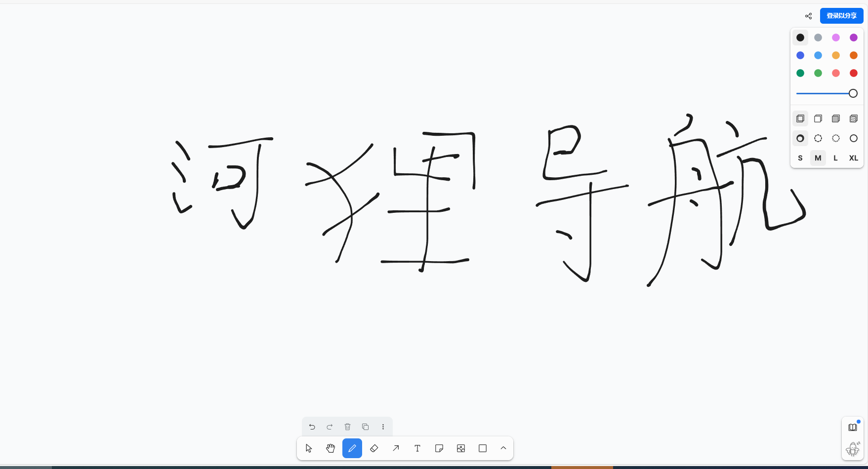The height and width of the screenshot is (469, 868).
Task: Choose the dashed stroke style
Action: (x=818, y=138)
